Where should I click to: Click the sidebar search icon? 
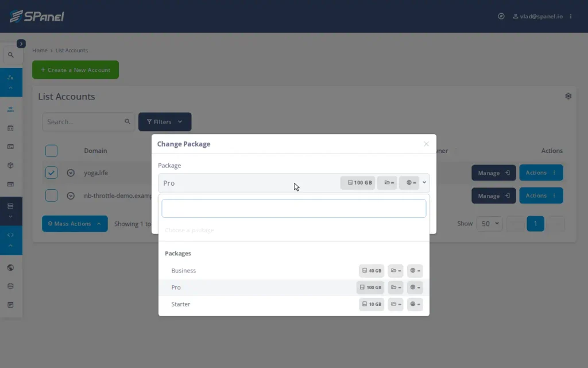[11, 55]
